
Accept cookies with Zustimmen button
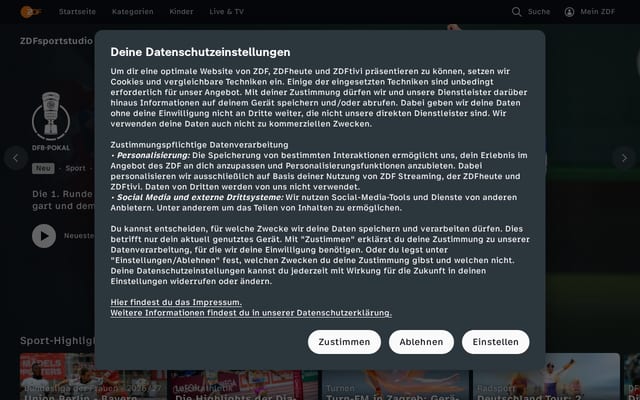click(344, 342)
